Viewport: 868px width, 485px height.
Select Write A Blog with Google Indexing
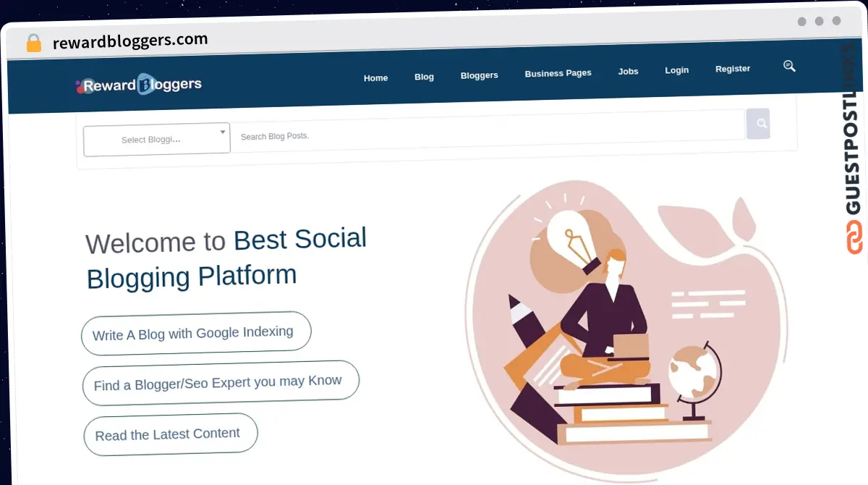(x=196, y=333)
